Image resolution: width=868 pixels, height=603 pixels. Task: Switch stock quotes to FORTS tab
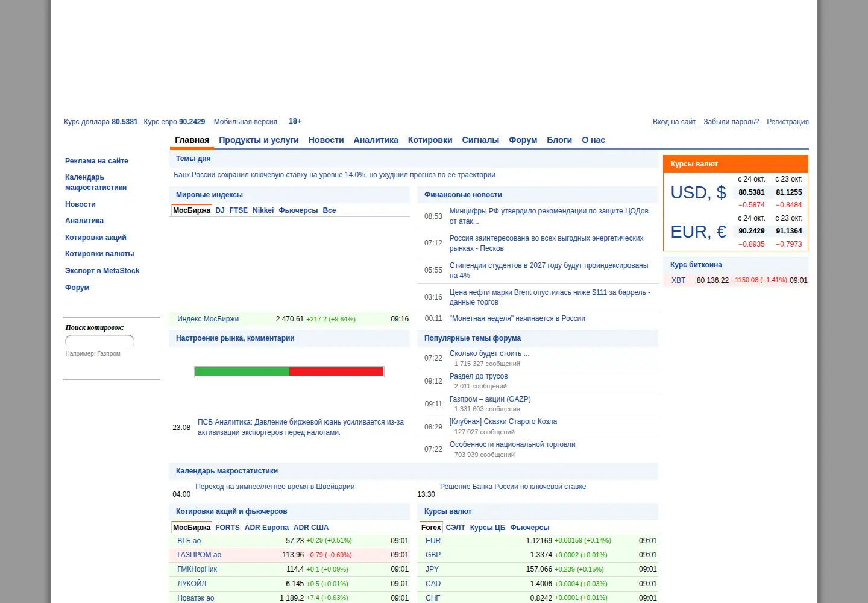pyautogui.click(x=227, y=528)
